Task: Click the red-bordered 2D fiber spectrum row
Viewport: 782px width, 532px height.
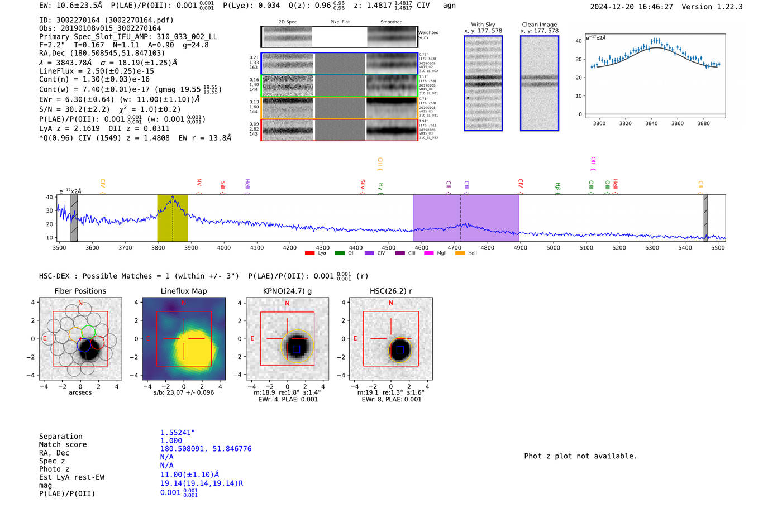Action: [x=340, y=130]
